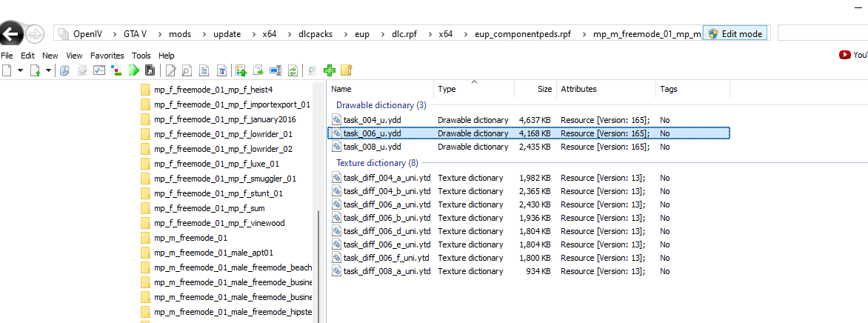
Task: Click the back navigation arrow
Action: (10, 34)
